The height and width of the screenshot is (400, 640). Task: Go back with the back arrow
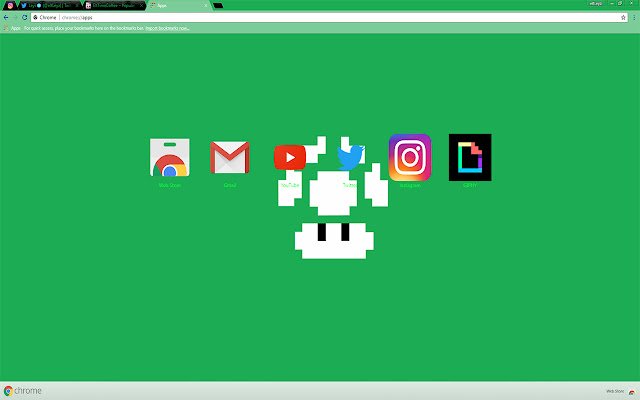[x=6, y=18]
